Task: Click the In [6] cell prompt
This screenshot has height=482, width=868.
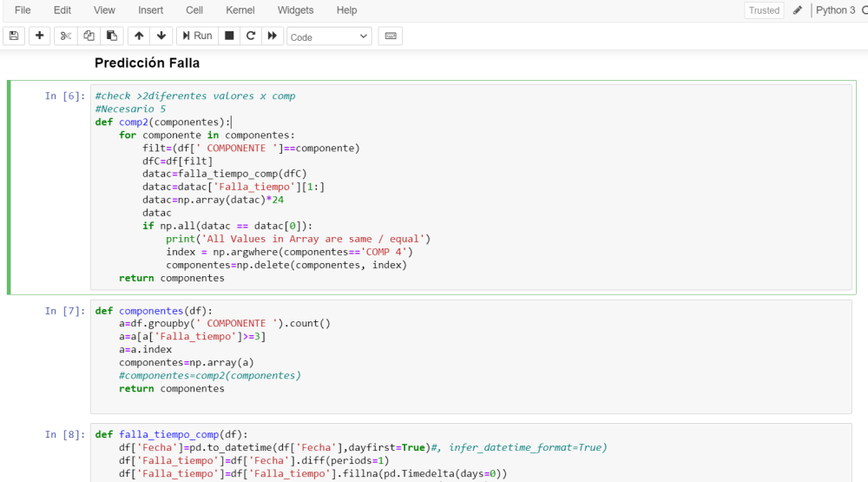Action: (65, 96)
